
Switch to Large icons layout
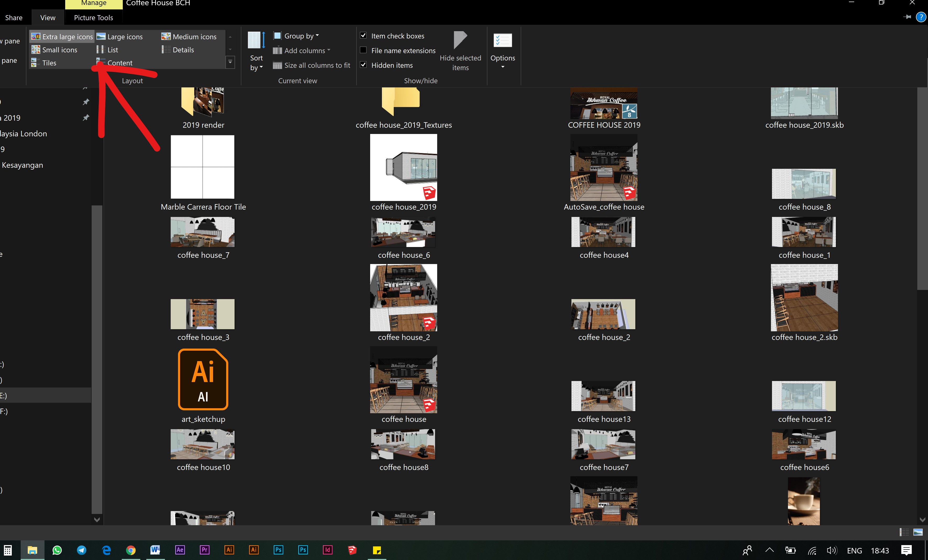[120, 37]
